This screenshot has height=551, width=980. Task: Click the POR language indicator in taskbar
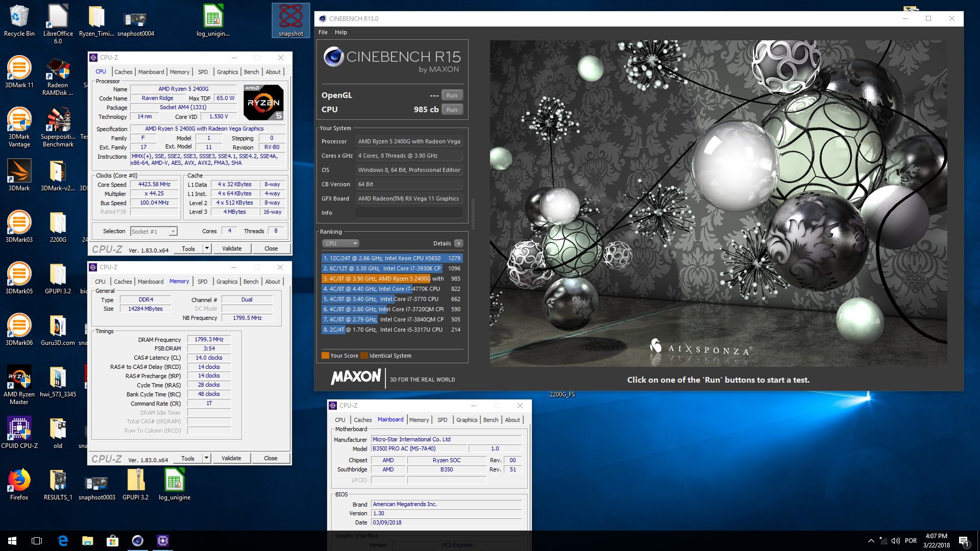911,541
